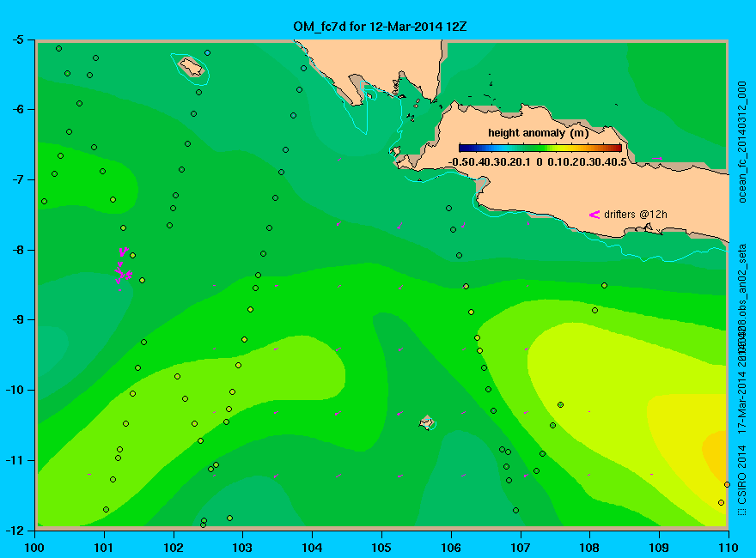Click the longitude axis label '103'
Viewport: 756px width, 558px height.
[242, 548]
